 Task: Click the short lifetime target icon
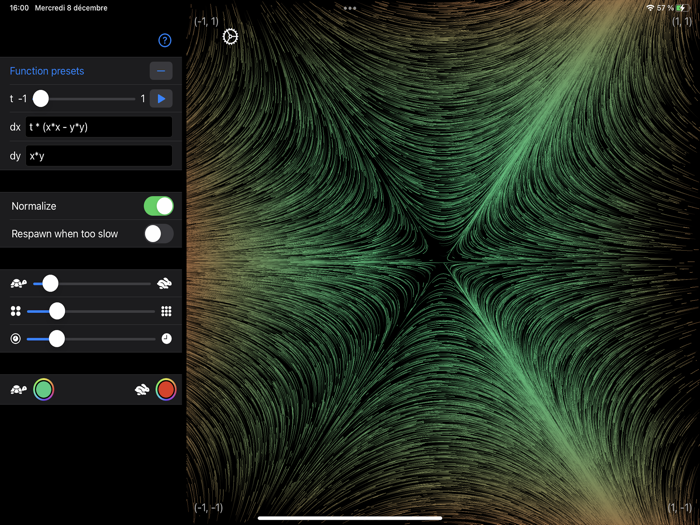16,339
